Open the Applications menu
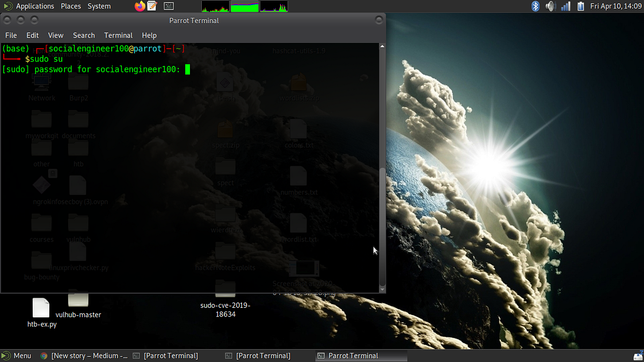This screenshot has height=362, width=644. click(x=34, y=6)
